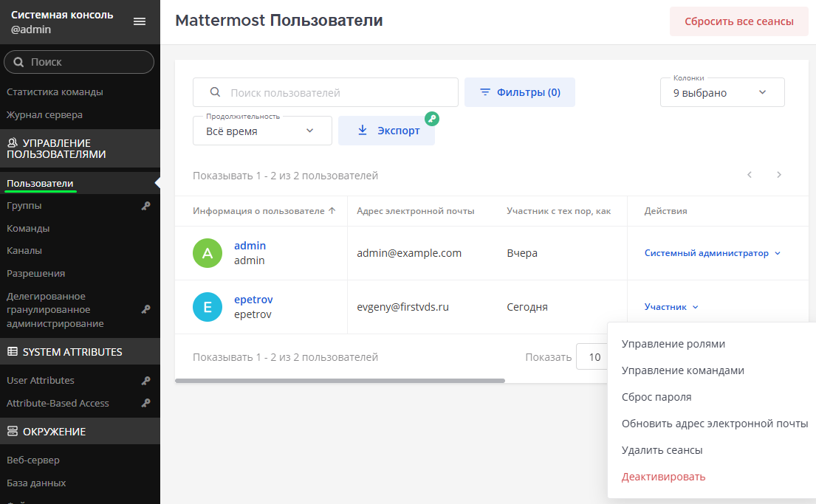Go to previous page of users
The width and height of the screenshot is (816, 504).
pos(750,175)
